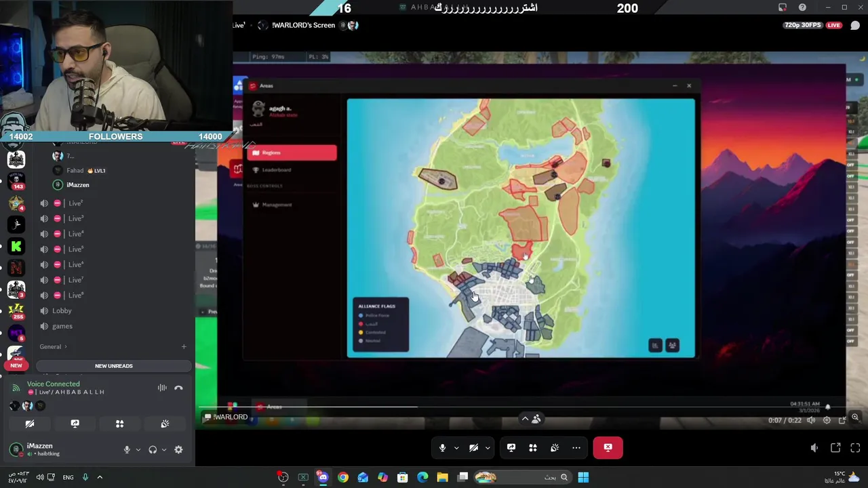Toggle noise suppression waveform icon
Screen dimensions: 868x488
pos(162,388)
